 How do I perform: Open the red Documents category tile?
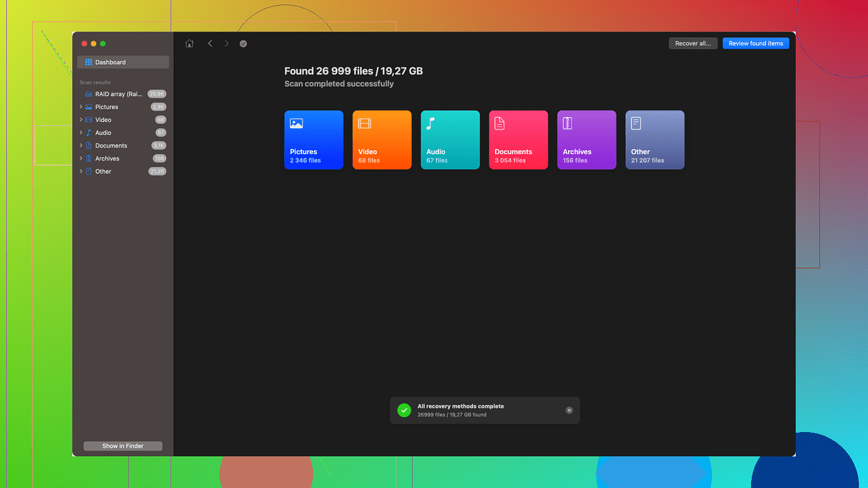tap(518, 140)
